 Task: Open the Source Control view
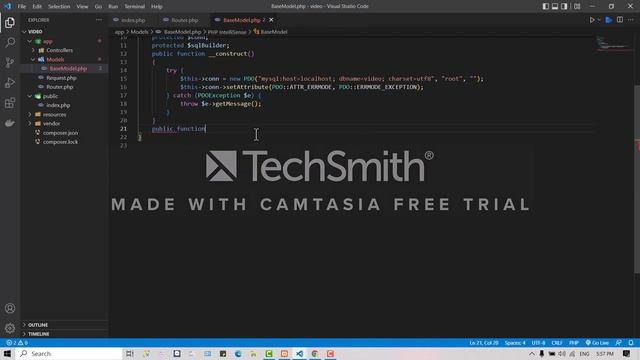pyautogui.click(x=10, y=62)
